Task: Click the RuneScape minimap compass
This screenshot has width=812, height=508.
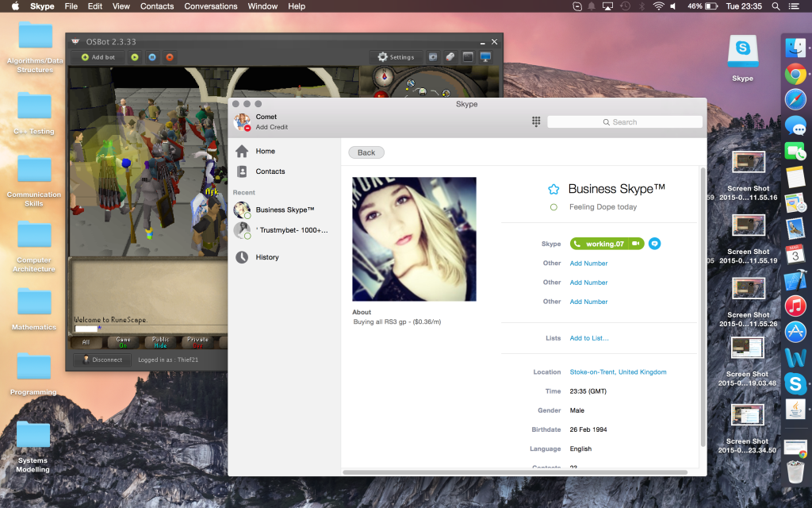Action: pyautogui.click(x=384, y=77)
